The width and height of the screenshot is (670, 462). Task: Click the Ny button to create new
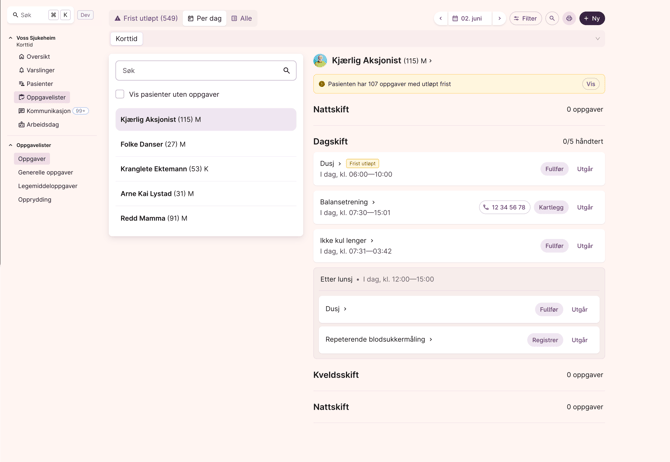click(x=592, y=18)
